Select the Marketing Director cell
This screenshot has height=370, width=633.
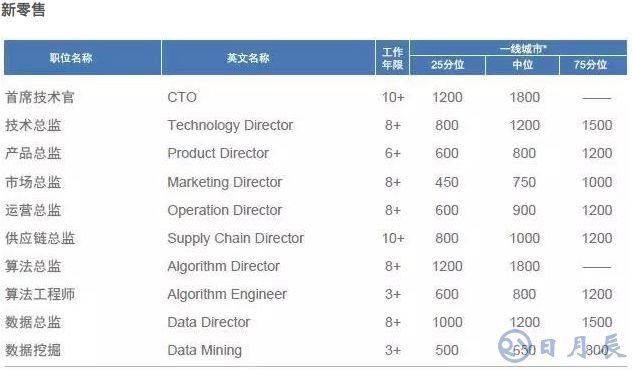pyautogui.click(x=224, y=182)
